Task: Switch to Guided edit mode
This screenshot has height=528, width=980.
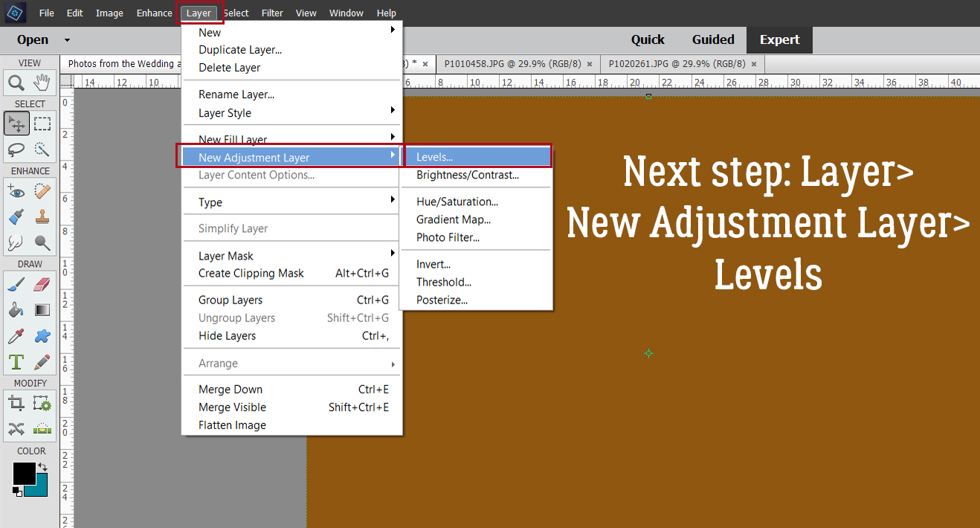Action: tap(713, 40)
